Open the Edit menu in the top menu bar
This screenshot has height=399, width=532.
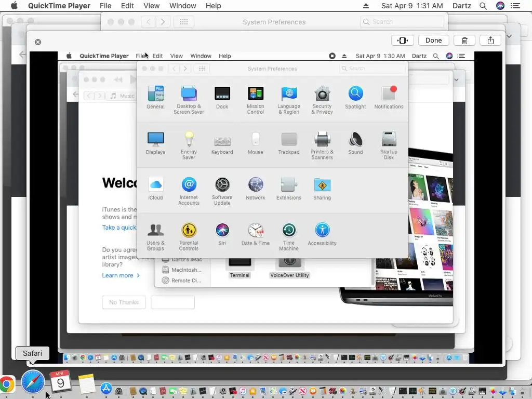pos(127,6)
